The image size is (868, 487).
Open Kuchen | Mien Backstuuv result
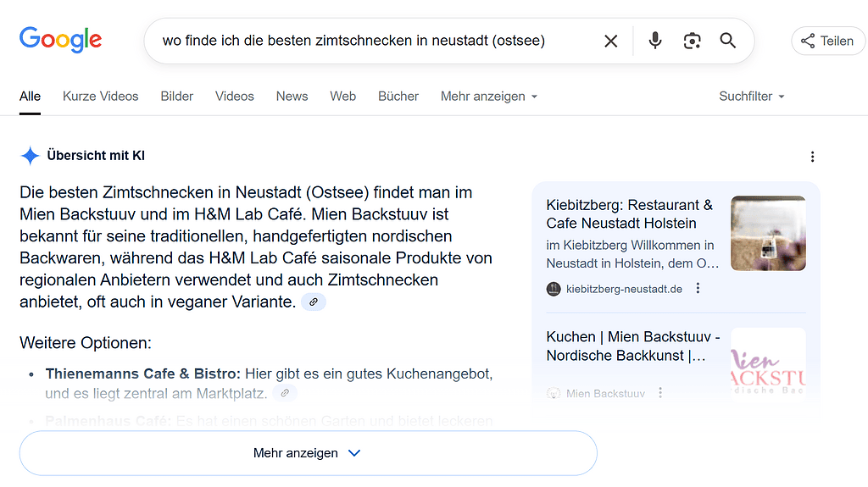pyautogui.click(x=632, y=346)
